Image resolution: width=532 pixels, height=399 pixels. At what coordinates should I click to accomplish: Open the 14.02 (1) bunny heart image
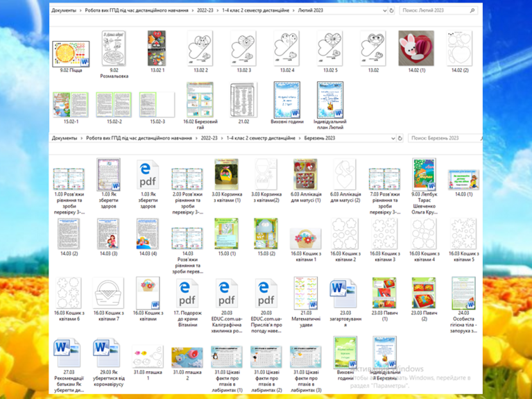[416, 48]
